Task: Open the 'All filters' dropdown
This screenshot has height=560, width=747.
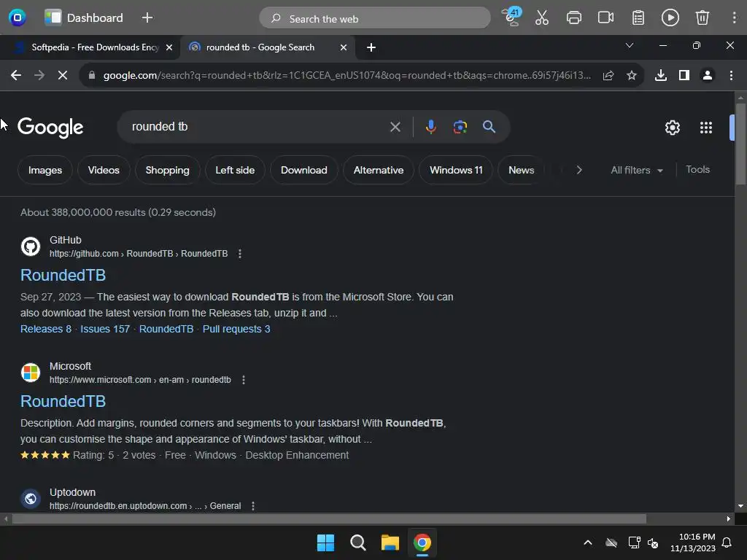Action: click(x=637, y=170)
